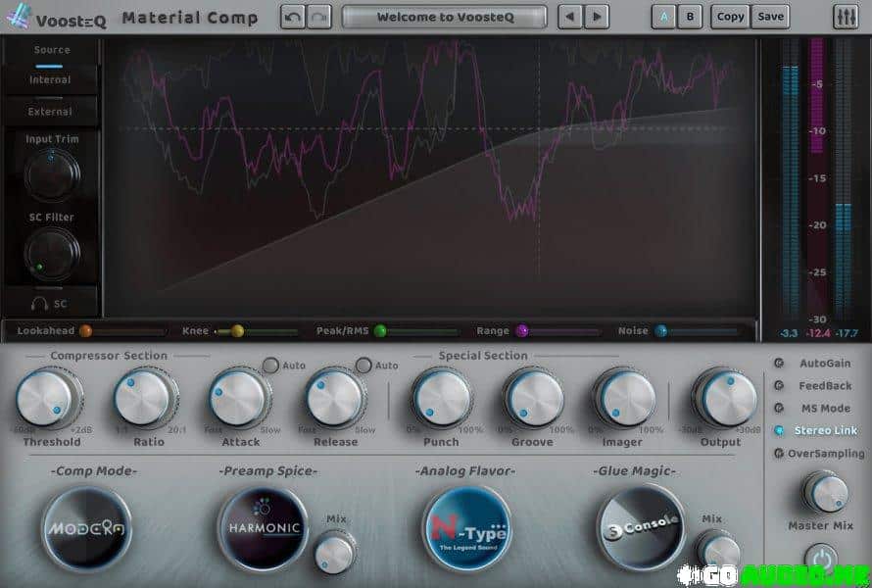The image size is (872, 588).
Task: Click the Release knob
Action: coord(336,398)
